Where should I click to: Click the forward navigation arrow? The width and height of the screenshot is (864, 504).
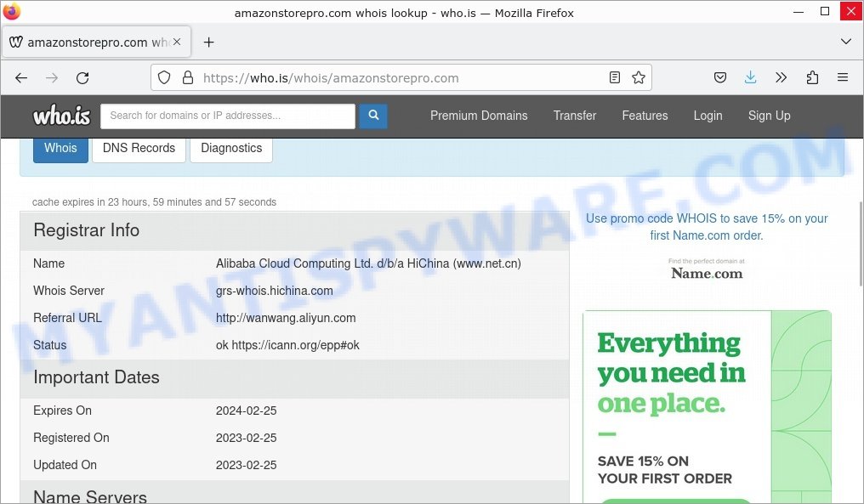pyautogui.click(x=52, y=77)
